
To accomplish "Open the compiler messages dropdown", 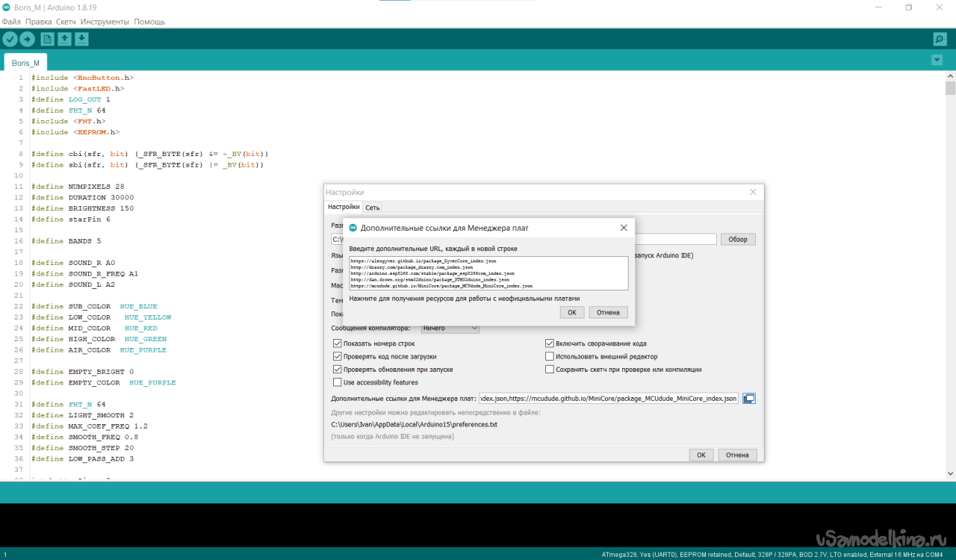I will coord(450,328).
